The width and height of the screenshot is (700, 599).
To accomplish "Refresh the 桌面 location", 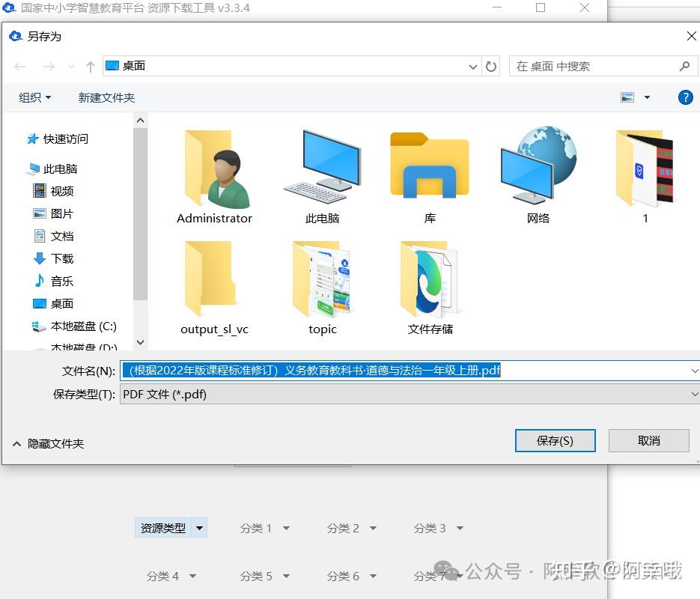I will click(491, 67).
